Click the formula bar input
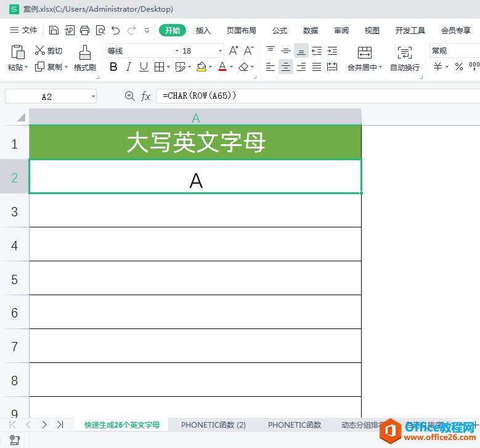Image resolution: width=480 pixels, height=448 pixels. [318, 96]
